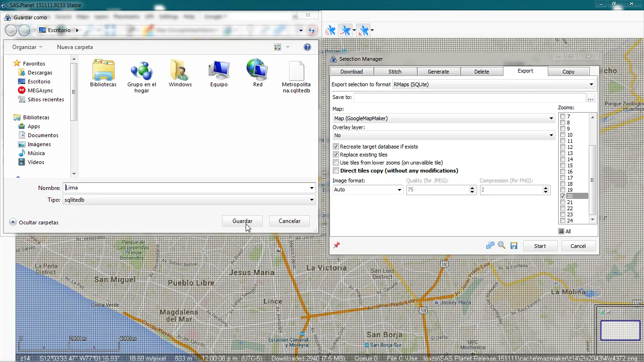Switch to the Generate tab

[438, 72]
